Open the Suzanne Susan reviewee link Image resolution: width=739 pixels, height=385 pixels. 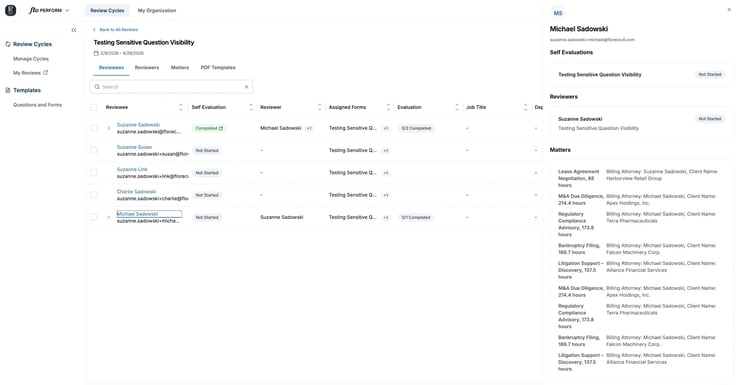pos(134,147)
